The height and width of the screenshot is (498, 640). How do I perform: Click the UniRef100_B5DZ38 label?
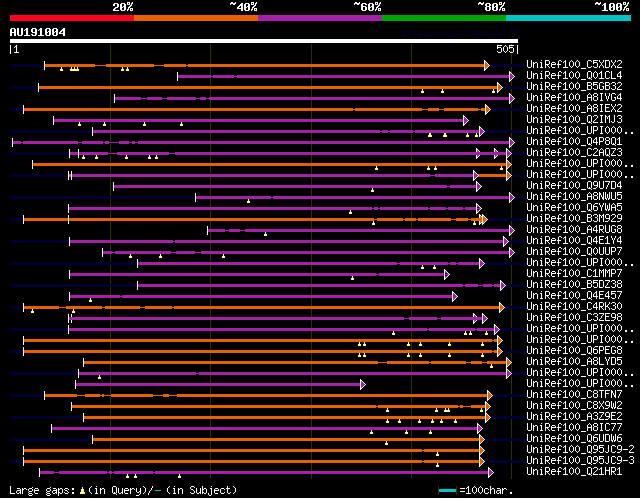click(x=574, y=285)
